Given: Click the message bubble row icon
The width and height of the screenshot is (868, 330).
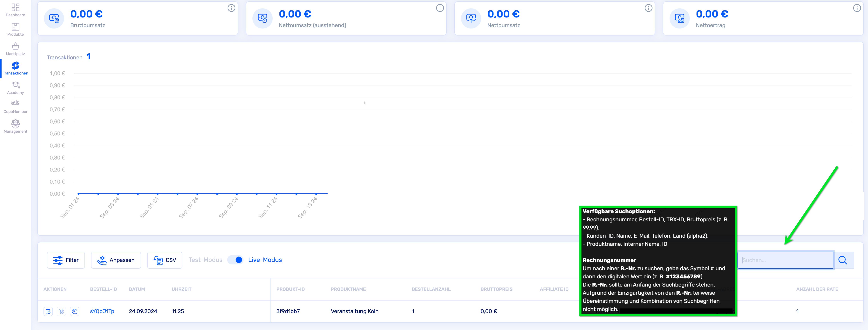Looking at the screenshot, I should (74, 311).
